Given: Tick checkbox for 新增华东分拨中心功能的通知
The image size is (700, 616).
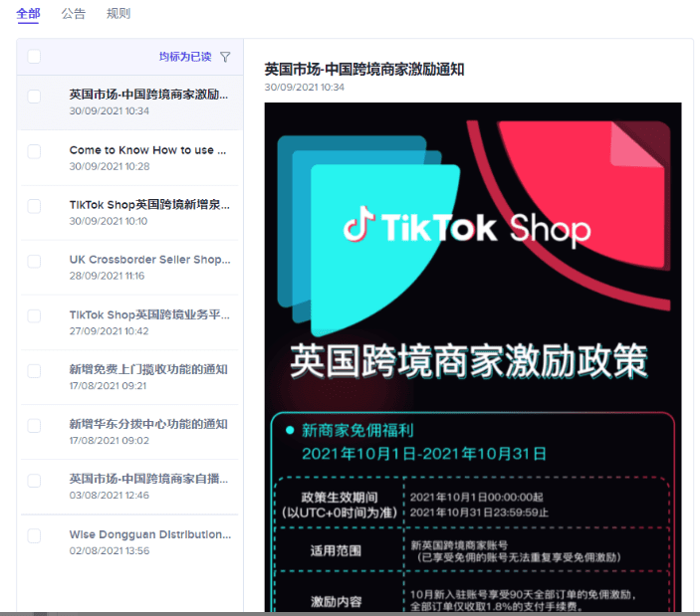Looking at the screenshot, I should pyautogui.click(x=34, y=426).
